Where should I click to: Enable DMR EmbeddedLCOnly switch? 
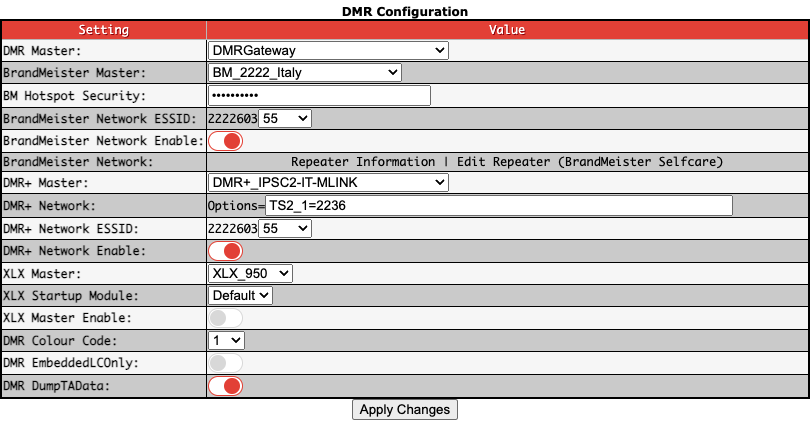point(225,363)
